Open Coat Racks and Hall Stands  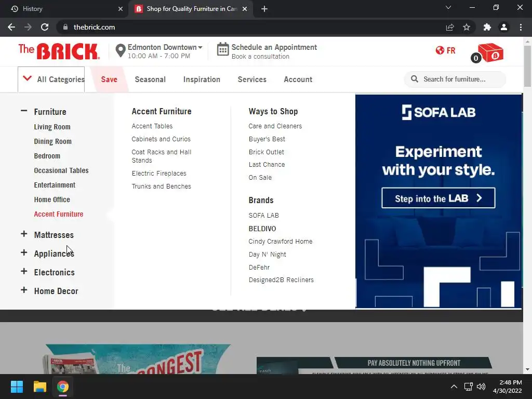point(162,156)
